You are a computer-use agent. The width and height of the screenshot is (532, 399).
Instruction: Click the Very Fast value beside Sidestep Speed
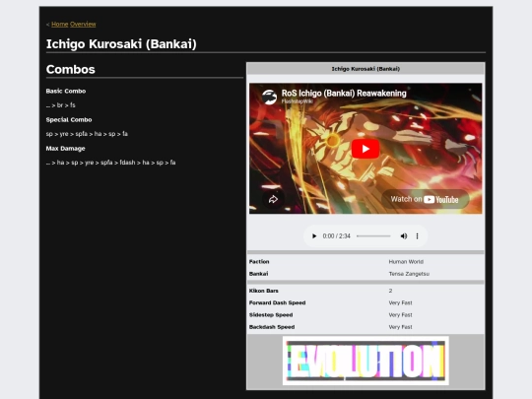click(x=400, y=315)
